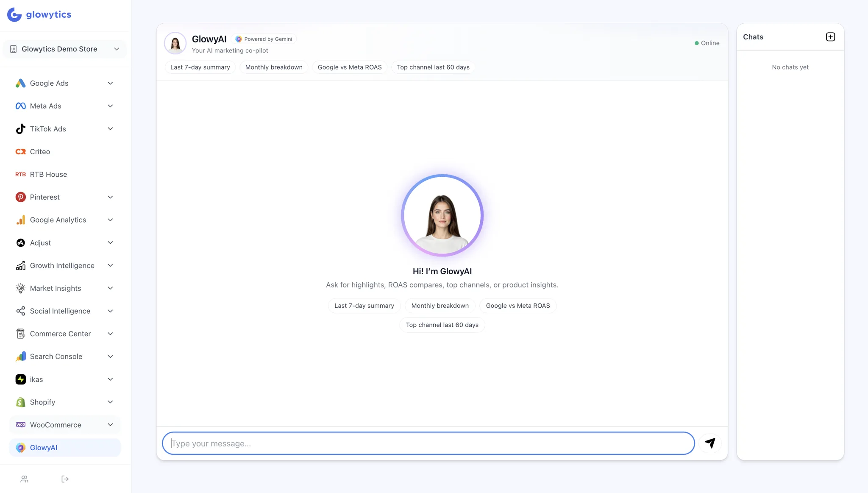Click header chip Top channel last 60 days

(433, 67)
